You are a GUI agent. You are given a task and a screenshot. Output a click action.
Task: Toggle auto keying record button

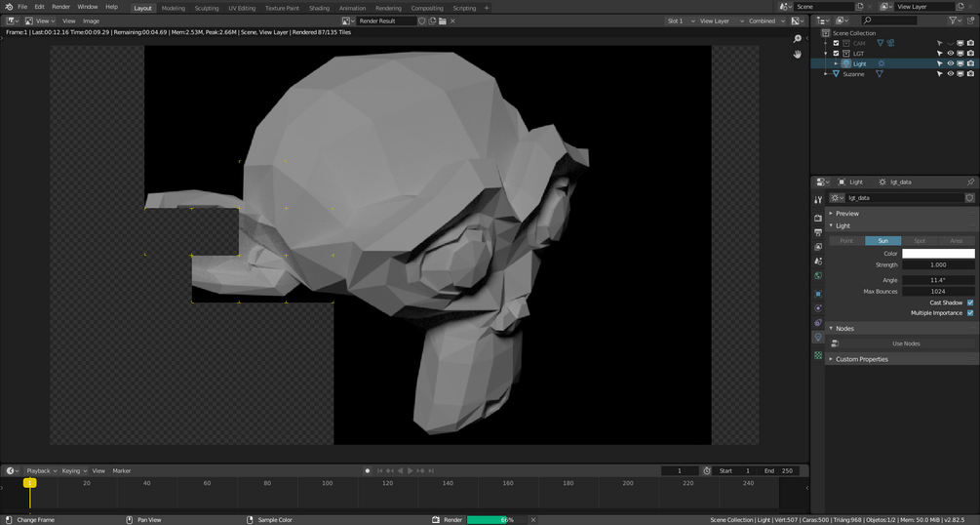(x=368, y=470)
